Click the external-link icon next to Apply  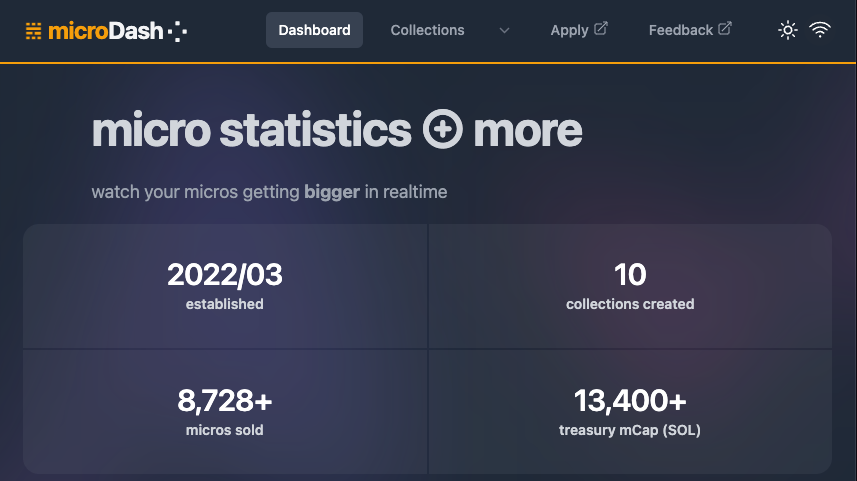point(601,28)
